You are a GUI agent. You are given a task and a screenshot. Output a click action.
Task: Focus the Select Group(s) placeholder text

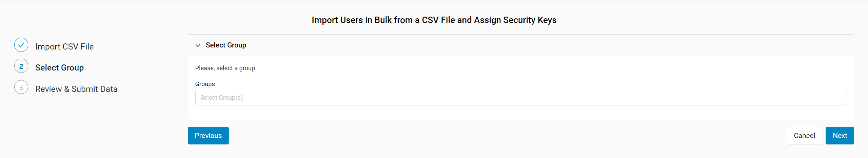click(x=221, y=98)
